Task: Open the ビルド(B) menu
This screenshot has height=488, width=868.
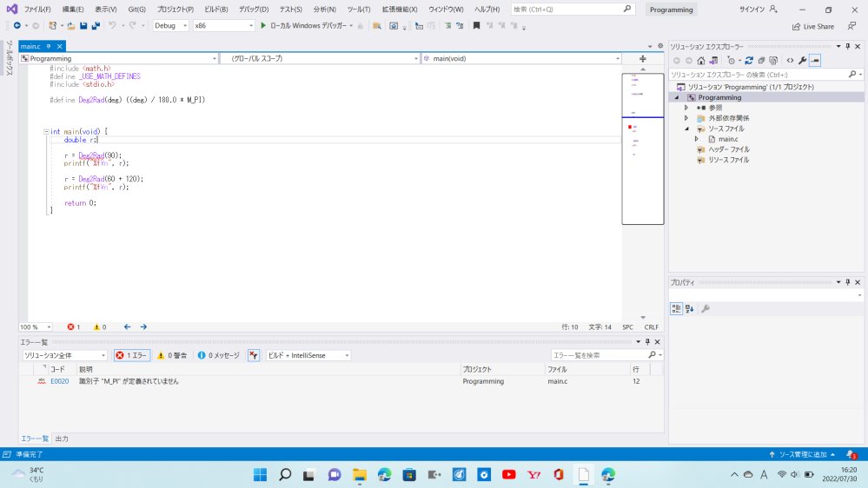Action: coord(215,10)
